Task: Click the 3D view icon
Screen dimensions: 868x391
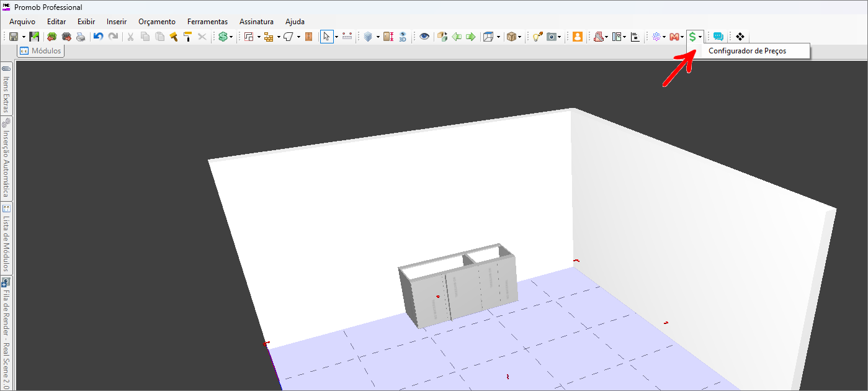Action: point(403,37)
